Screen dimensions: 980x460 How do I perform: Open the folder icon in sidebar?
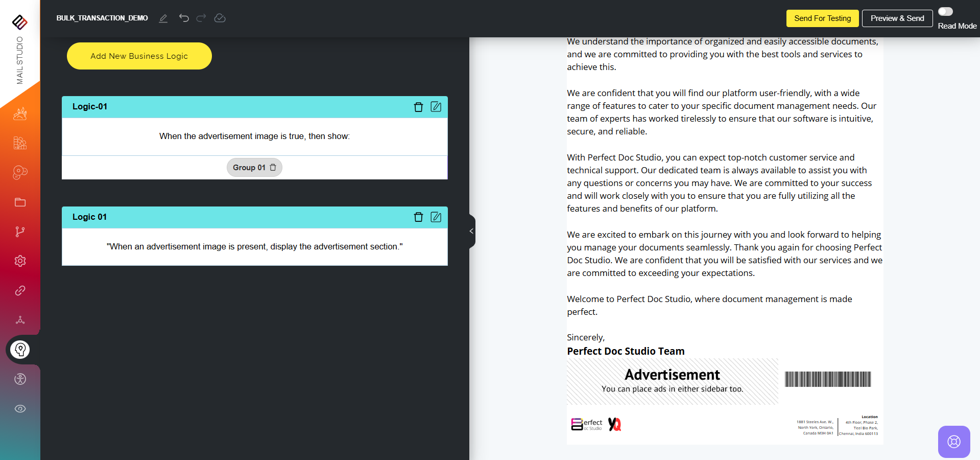[20, 202]
